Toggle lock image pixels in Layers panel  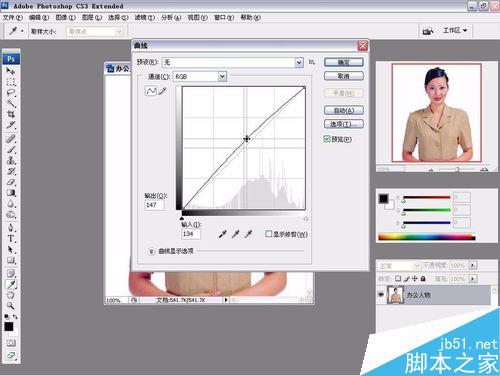(406, 278)
